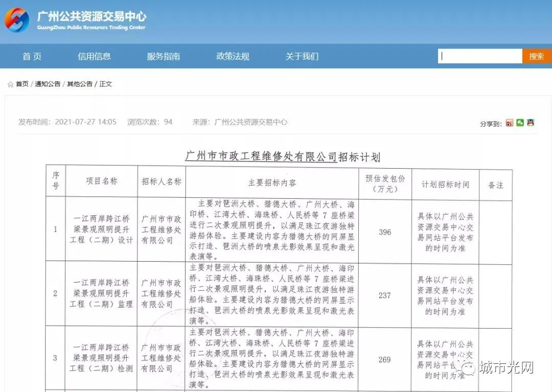Click the tender plan title heading
This screenshot has width=552, height=392.
point(282,156)
